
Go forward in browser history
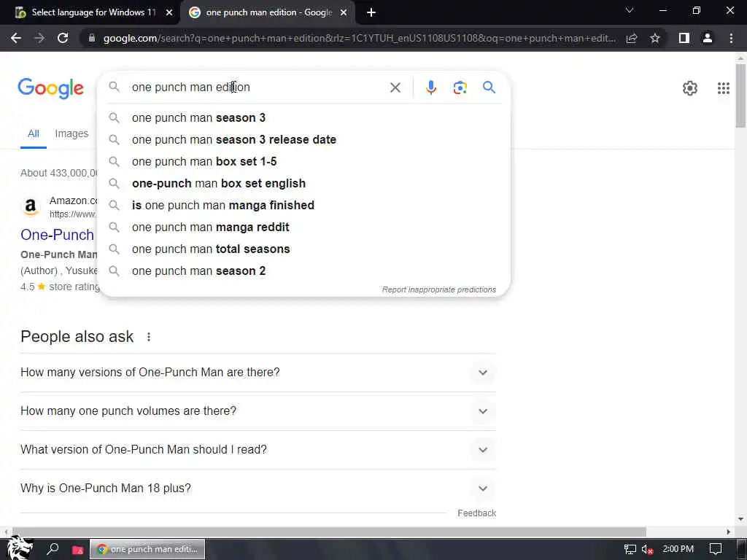(x=39, y=38)
